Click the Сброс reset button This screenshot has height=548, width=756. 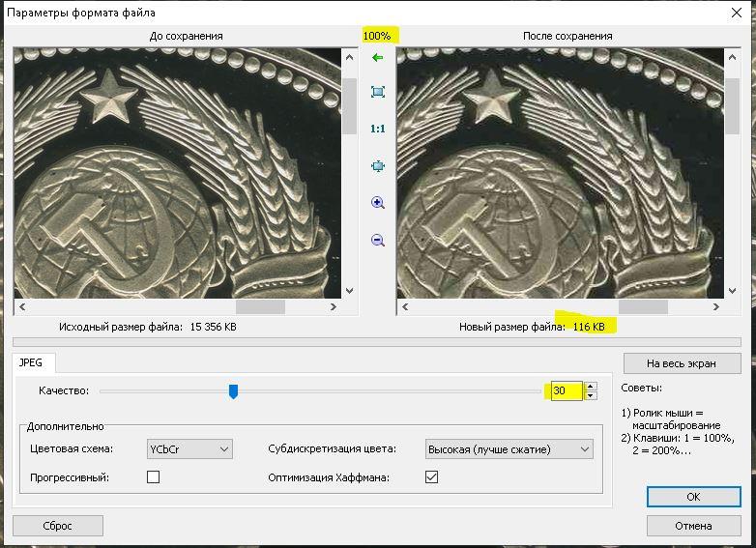[57, 526]
